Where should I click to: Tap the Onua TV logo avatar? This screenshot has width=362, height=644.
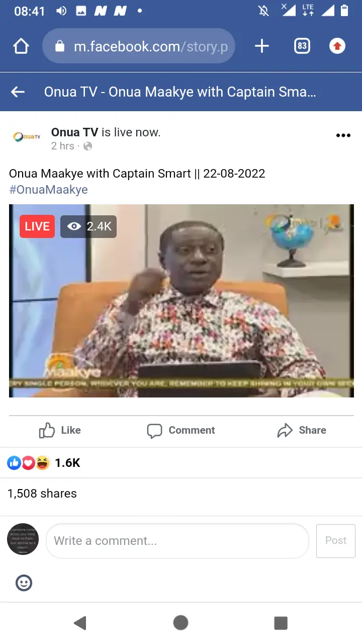click(27, 137)
